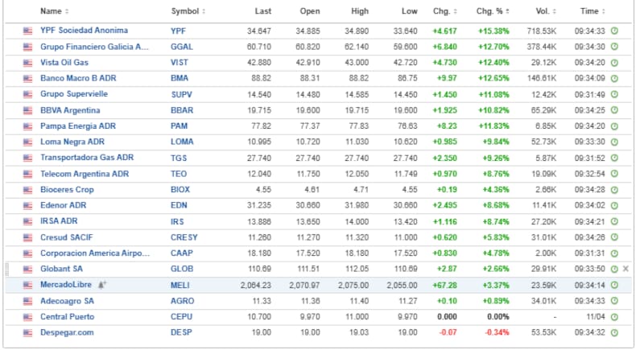
Task: Click the US flag icon beside Bioceres Crop
Action: pyautogui.click(x=27, y=190)
